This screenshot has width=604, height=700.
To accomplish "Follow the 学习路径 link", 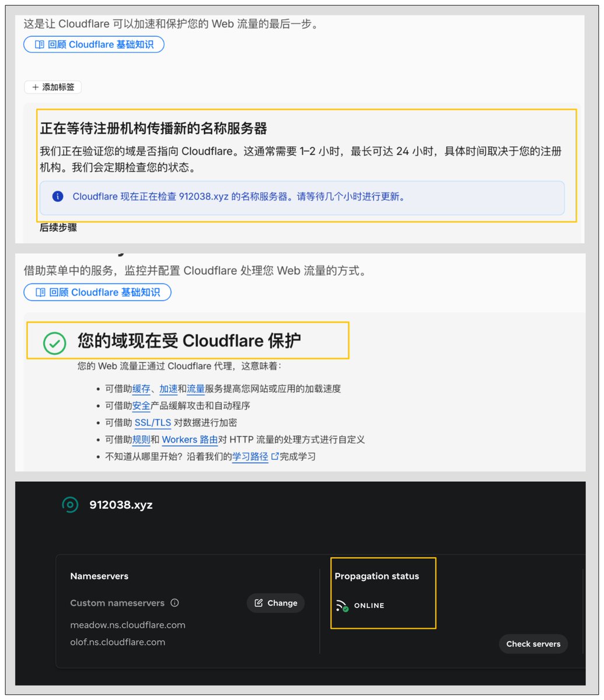I will pyautogui.click(x=250, y=456).
